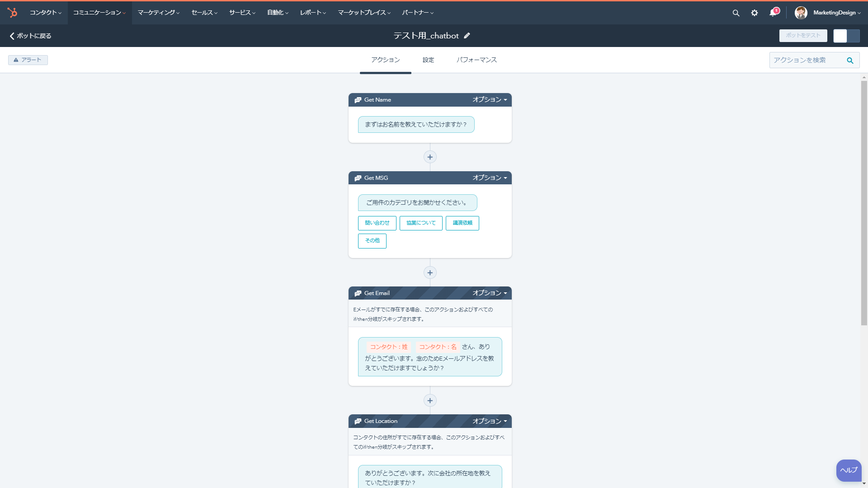
Task: Open the パフォーマンス tab
Action: click(x=476, y=60)
